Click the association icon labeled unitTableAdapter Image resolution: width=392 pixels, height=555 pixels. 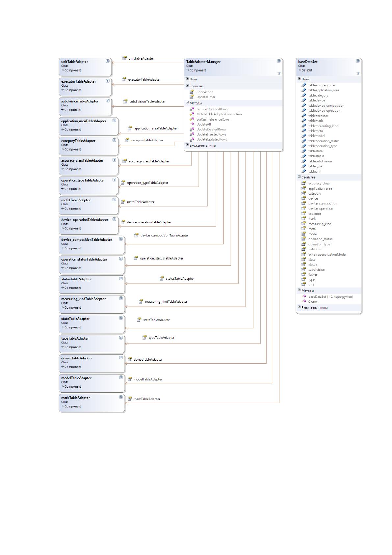124,58
